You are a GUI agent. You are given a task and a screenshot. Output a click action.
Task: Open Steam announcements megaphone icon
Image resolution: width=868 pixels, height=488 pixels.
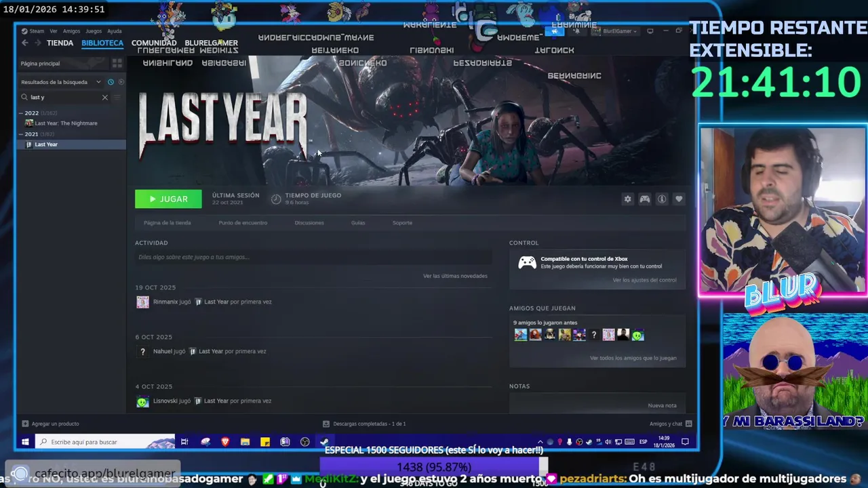point(554,31)
